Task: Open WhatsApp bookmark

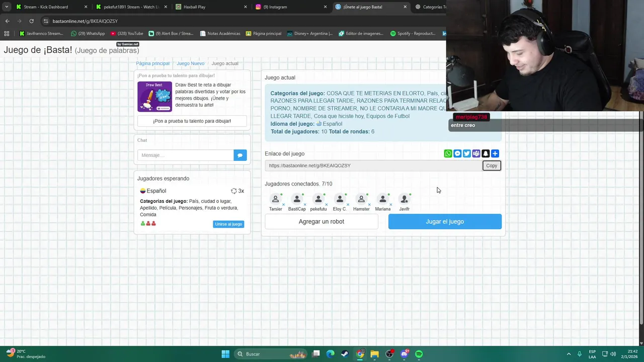Action: pos(88,34)
